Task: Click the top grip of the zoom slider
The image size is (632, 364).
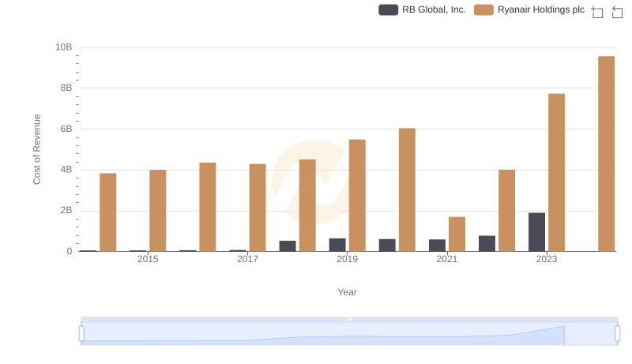Action: point(349,319)
